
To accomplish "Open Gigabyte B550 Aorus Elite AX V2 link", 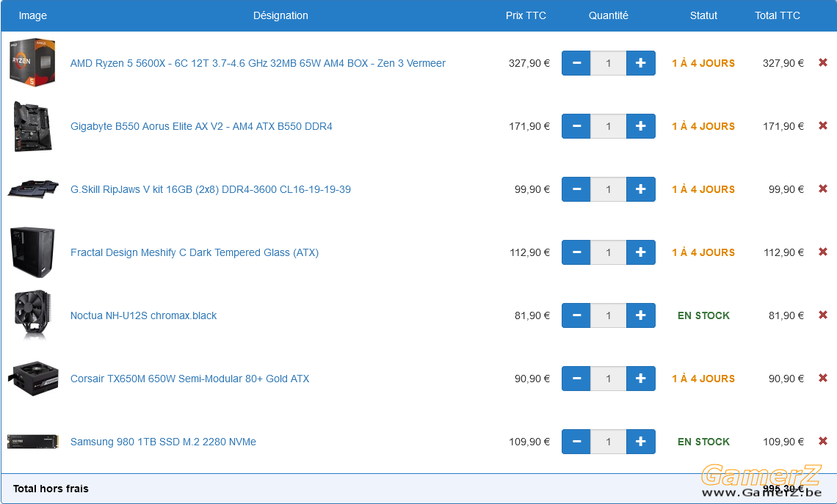I will (x=201, y=126).
